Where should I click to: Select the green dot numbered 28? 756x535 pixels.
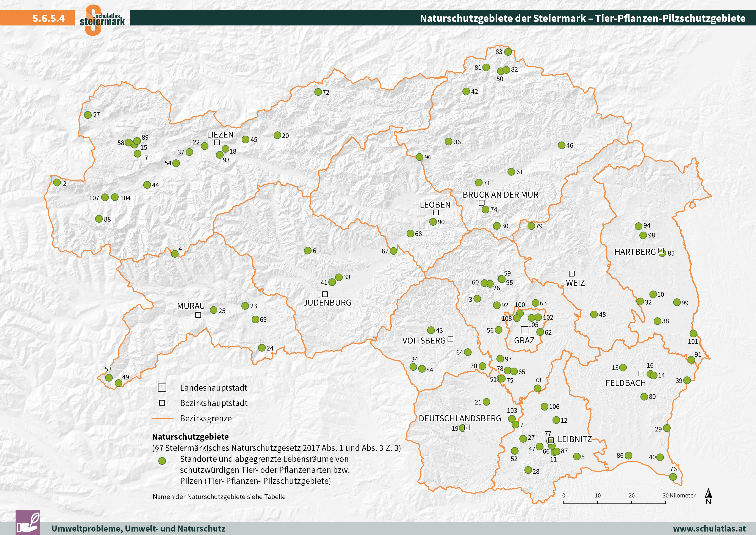[x=528, y=470]
